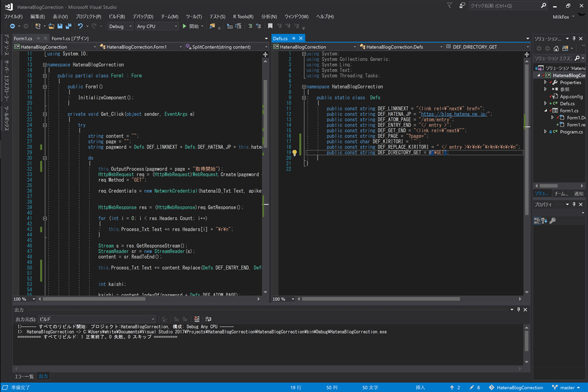Click the Find in Files toolbar icon

coord(212,26)
